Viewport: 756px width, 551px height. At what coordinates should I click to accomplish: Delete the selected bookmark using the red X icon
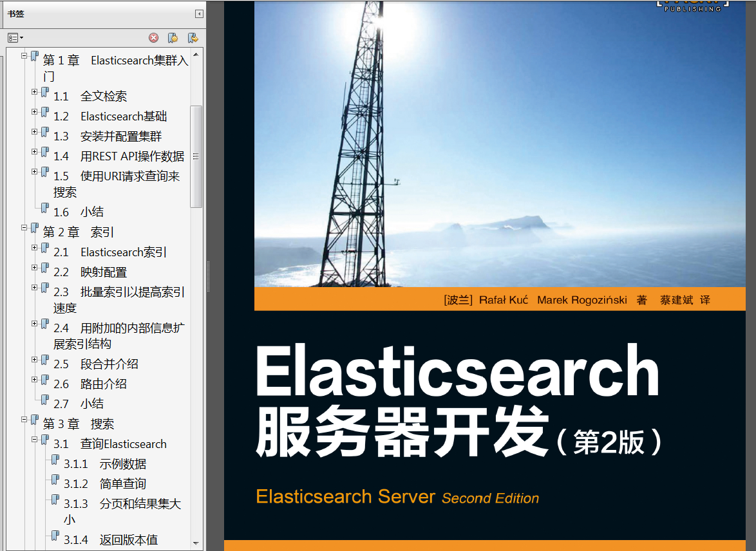(x=154, y=37)
